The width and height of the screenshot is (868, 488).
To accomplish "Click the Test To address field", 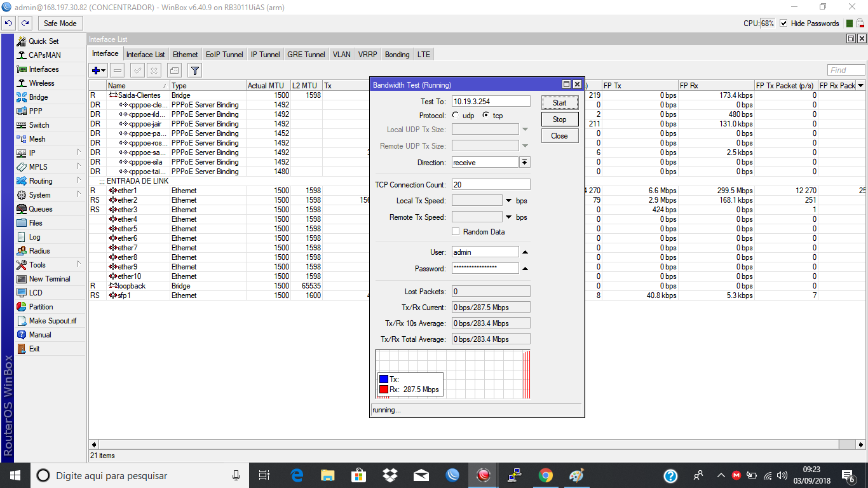I will 491,101.
